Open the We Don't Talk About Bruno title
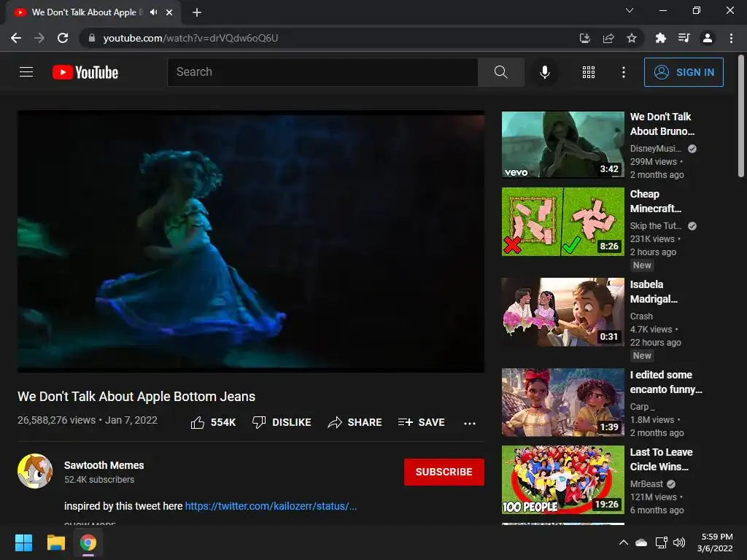The height and width of the screenshot is (560, 747). click(662, 124)
